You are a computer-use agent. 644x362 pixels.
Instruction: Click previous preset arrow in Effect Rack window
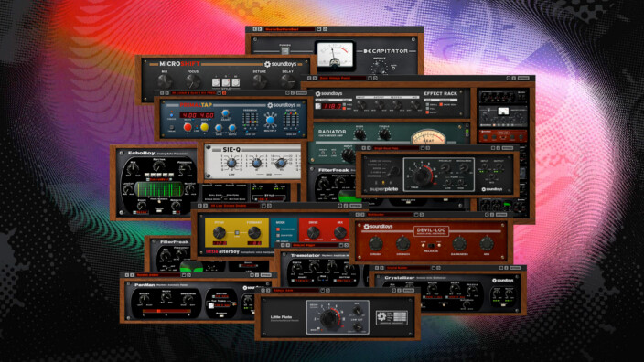(x=310, y=78)
